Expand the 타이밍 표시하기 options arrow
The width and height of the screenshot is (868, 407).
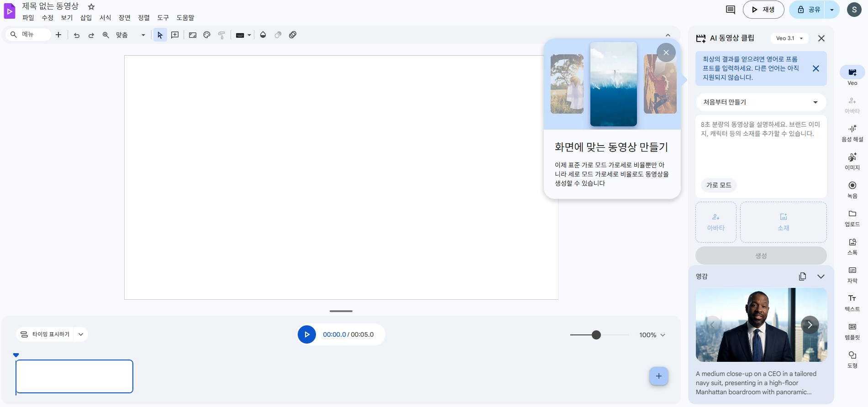81,334
